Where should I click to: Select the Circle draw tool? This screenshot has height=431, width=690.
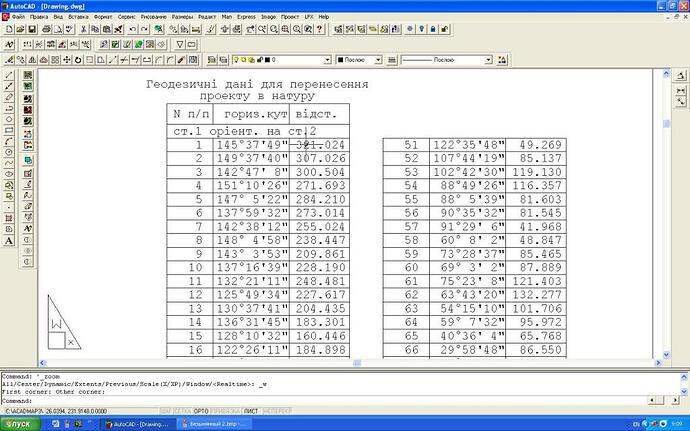pos(9,152)
